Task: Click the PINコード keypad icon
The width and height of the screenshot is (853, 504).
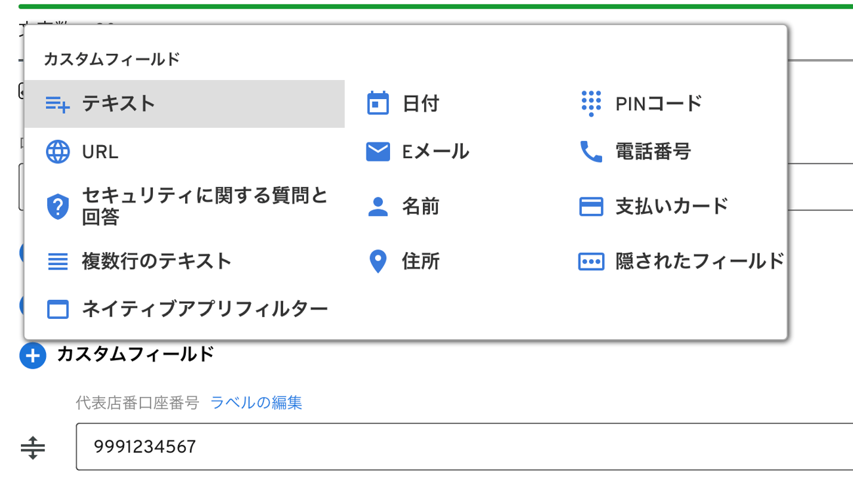Action: [592, 102]
